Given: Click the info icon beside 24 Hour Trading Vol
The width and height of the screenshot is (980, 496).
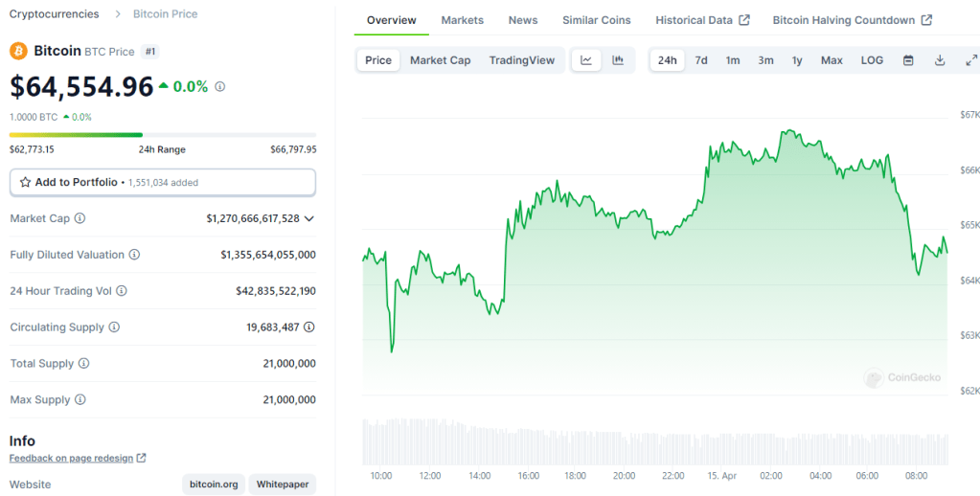Looking at the screenshot, I should click(122, 291).
